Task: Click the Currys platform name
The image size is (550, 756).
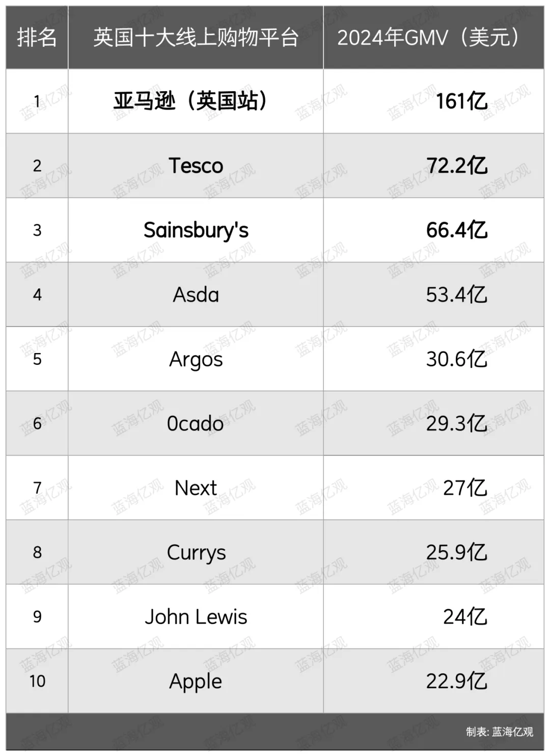Action: click(x=196, y=552)
